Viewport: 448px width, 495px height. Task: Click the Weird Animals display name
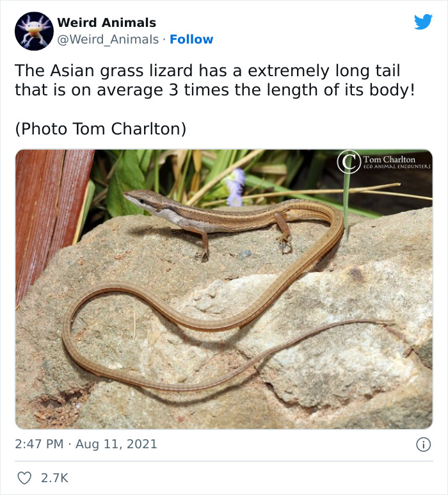(x=106, y=23)
